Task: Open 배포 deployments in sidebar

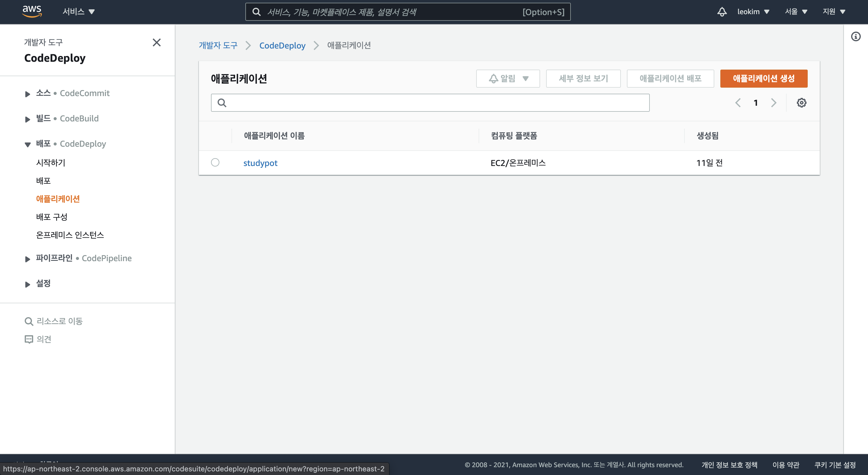Action: (x=43, y=181)
